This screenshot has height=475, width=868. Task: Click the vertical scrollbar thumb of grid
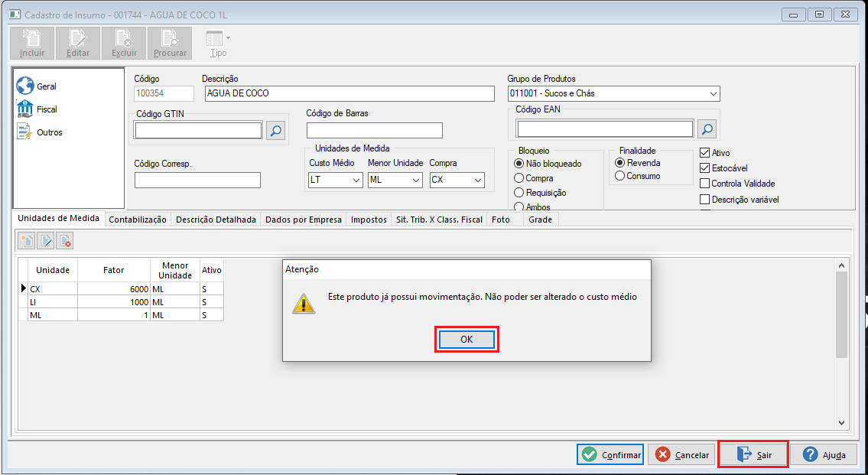click(x=841, y=314)
